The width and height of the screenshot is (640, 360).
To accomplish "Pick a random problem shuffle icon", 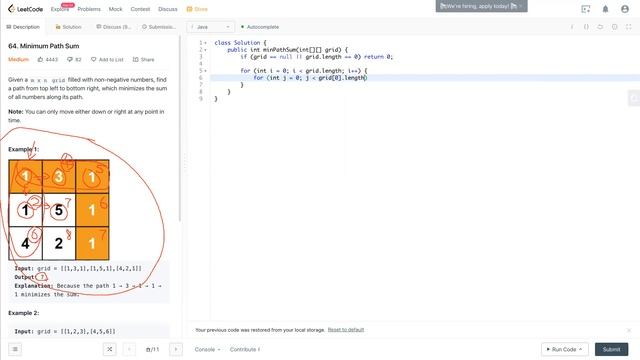I will [x=109, y=349].
